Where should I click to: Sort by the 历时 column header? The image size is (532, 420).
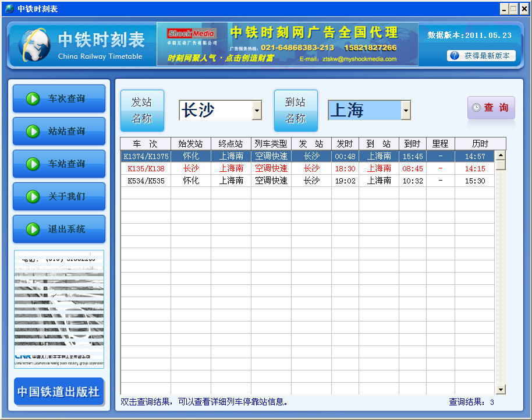tap(480, 144)
